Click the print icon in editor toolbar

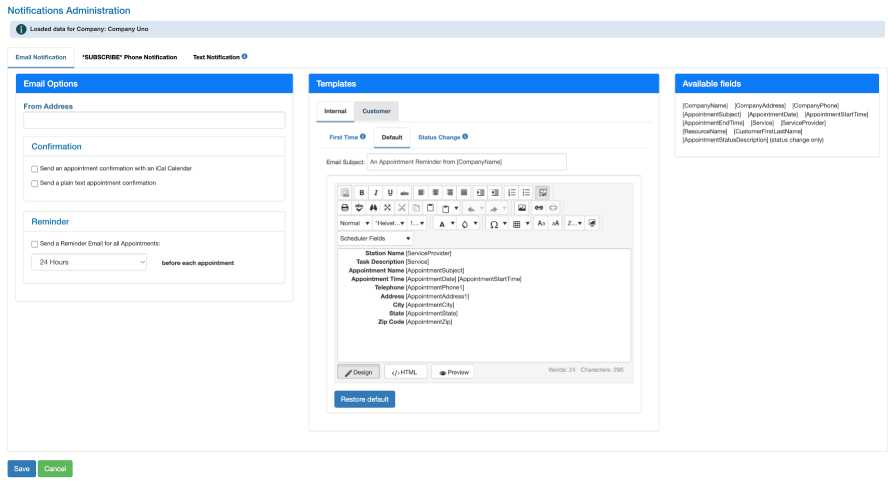tap(345, 208)
